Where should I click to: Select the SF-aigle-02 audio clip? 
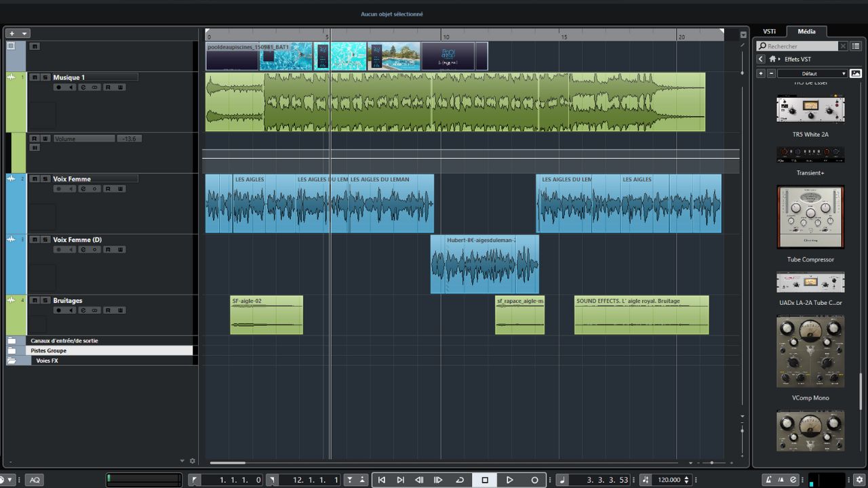click(267, 315)
